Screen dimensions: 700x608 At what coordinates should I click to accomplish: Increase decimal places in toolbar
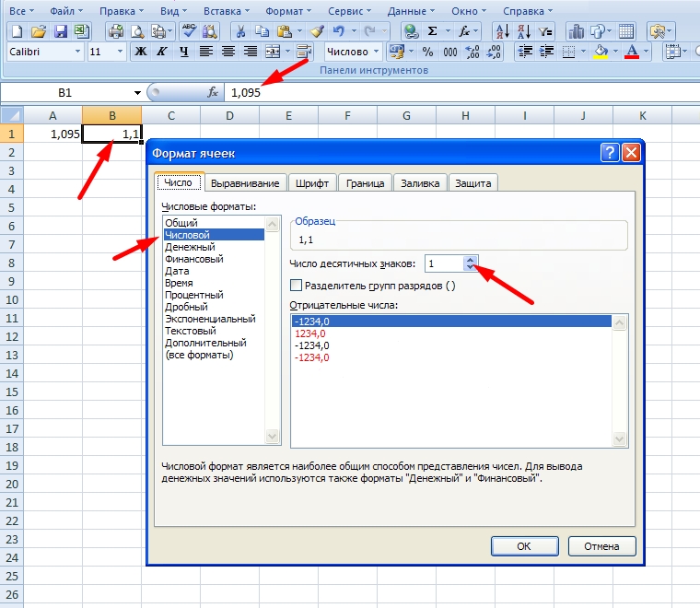472,52
